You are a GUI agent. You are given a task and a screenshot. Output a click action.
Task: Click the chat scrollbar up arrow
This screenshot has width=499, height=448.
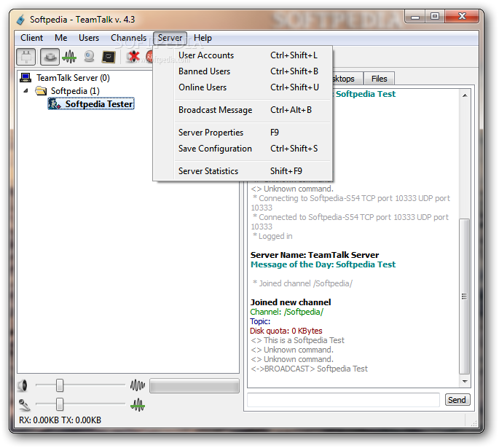click(465, 95)
